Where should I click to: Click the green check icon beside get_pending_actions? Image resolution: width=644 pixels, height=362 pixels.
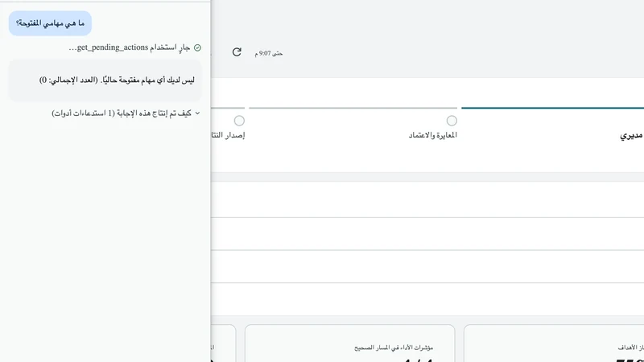tap(197, 48)
